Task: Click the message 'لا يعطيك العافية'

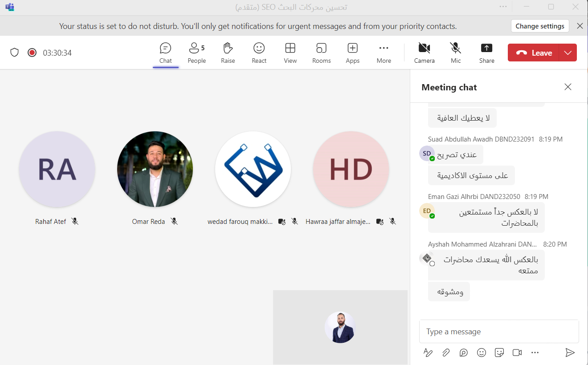Action: pos(463,118)
